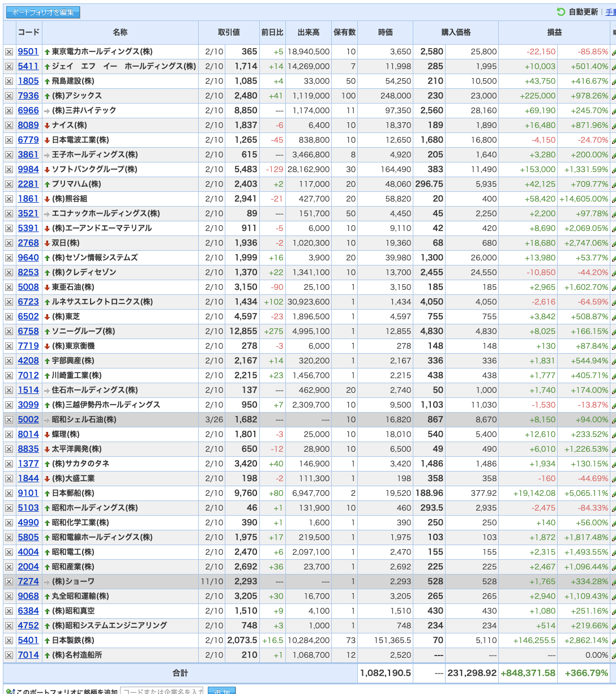Focus the stock code or company name input

(x=162, y=691)
